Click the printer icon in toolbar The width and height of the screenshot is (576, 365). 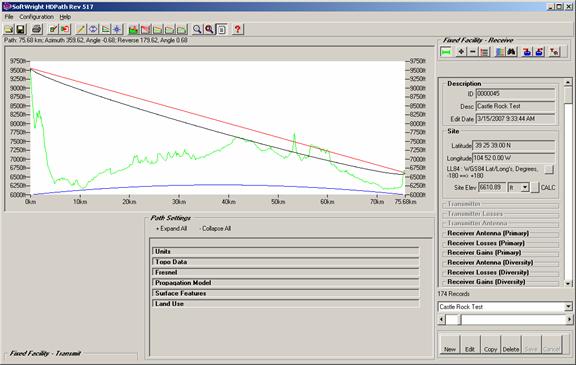37,29
